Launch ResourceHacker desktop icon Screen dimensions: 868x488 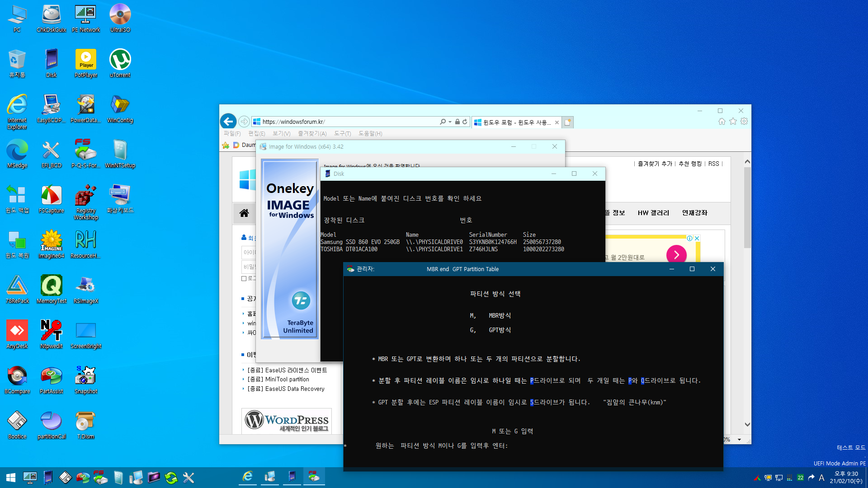click(x=85, y=244)
